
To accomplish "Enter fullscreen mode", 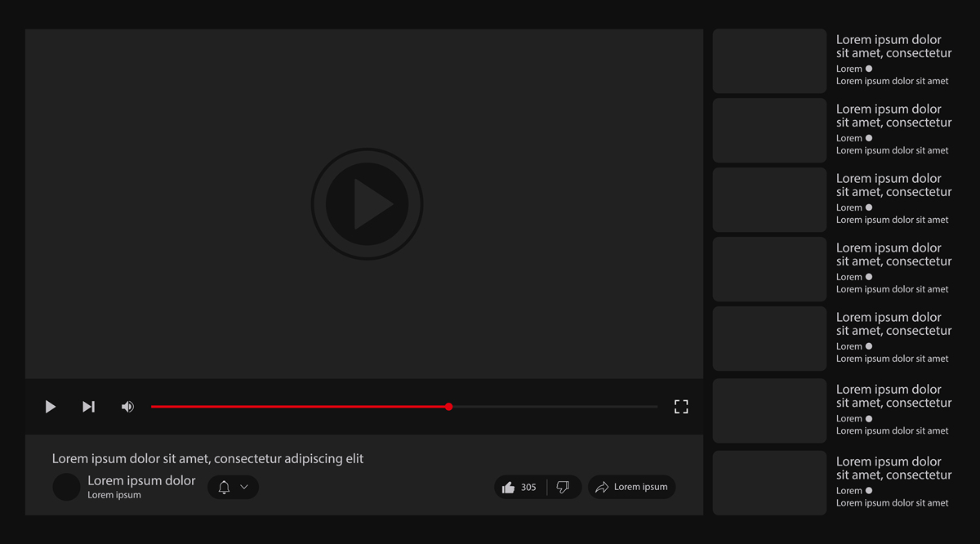I will (681, 407).
